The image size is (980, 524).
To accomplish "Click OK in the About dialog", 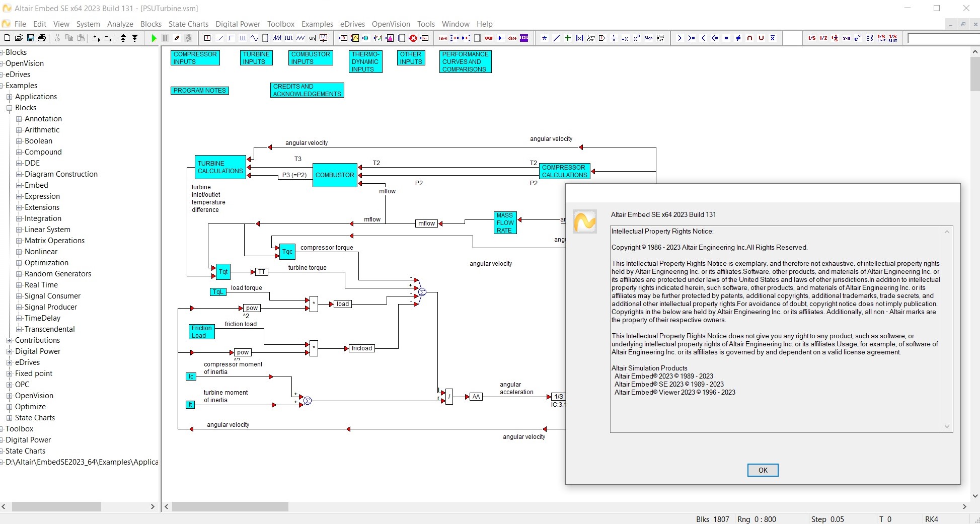I will click(763, 470).
